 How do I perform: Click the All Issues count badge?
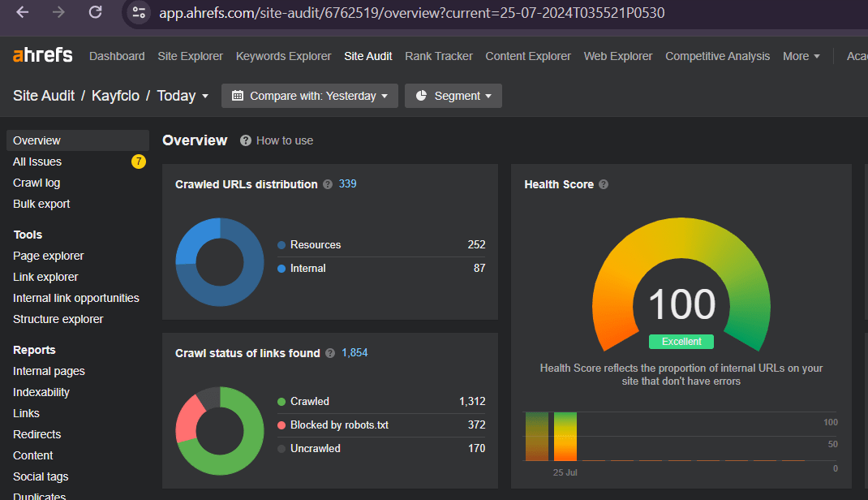139,162
